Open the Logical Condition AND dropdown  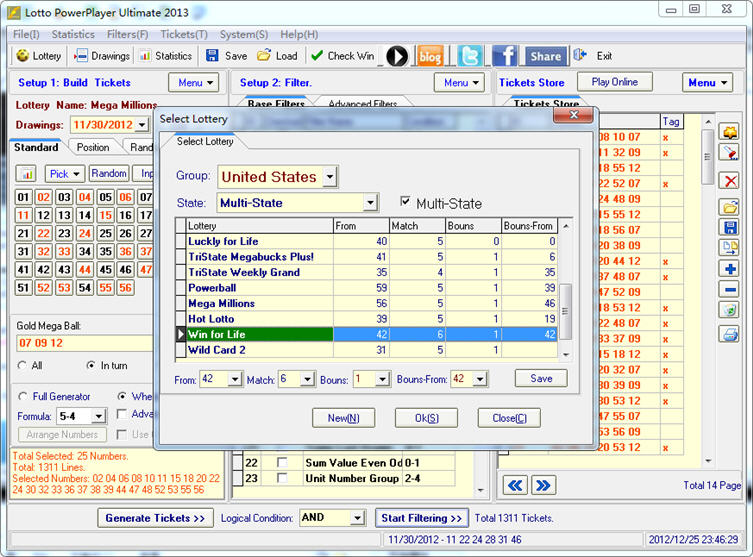[357, 518]
